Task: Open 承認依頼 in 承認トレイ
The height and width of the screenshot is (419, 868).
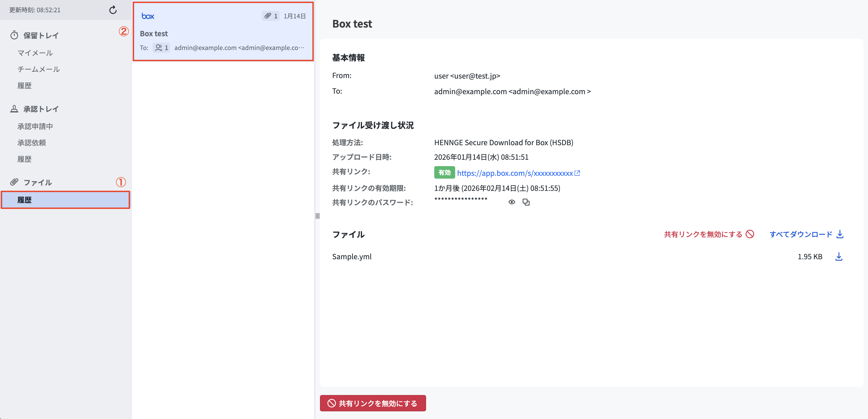Action: 31,143
